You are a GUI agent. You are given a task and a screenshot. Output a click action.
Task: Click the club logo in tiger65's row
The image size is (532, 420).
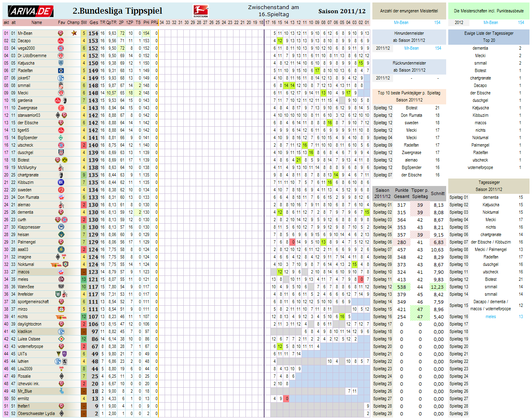[x=61, y=130]
